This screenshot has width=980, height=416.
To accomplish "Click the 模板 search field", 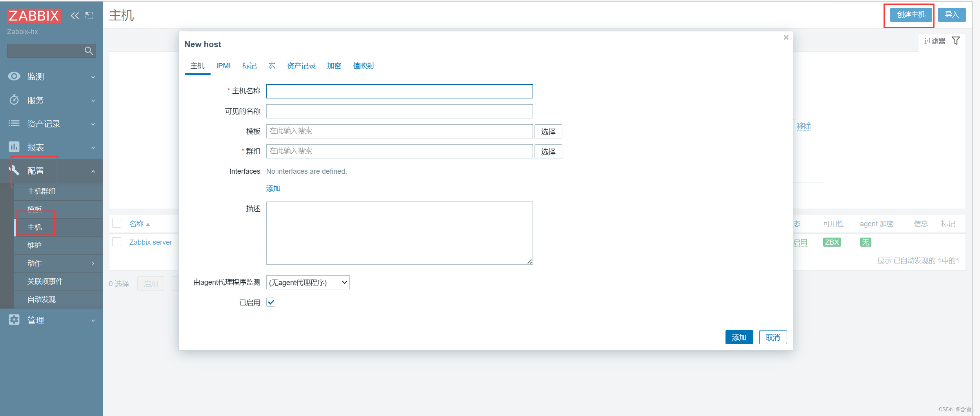I will click(399, 131).
